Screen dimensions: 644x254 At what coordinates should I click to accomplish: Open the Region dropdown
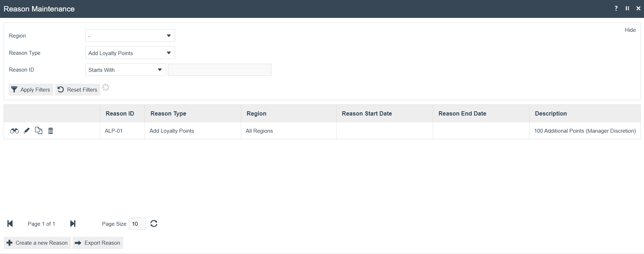130,36
